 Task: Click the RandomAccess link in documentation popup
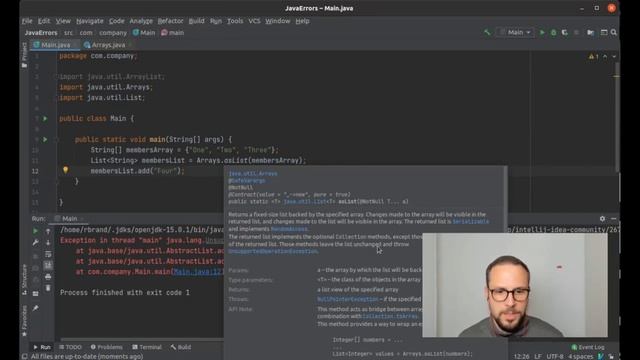[289, 229]
